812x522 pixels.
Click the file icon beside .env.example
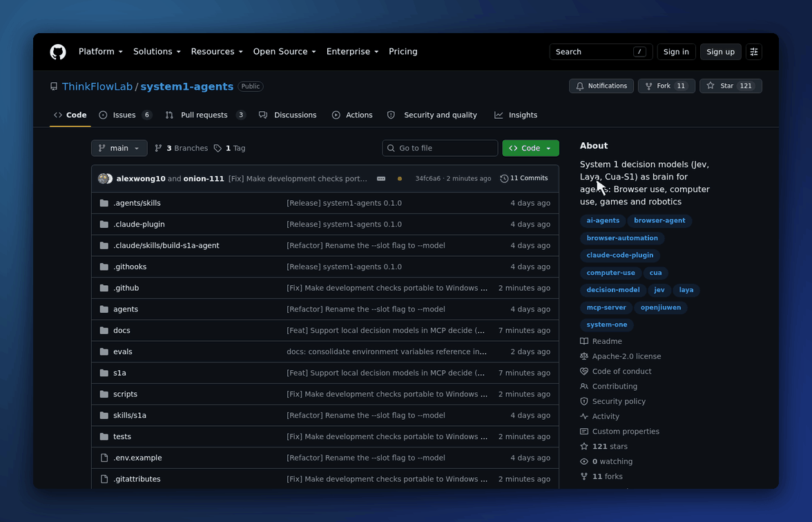[x=104, y=458]
